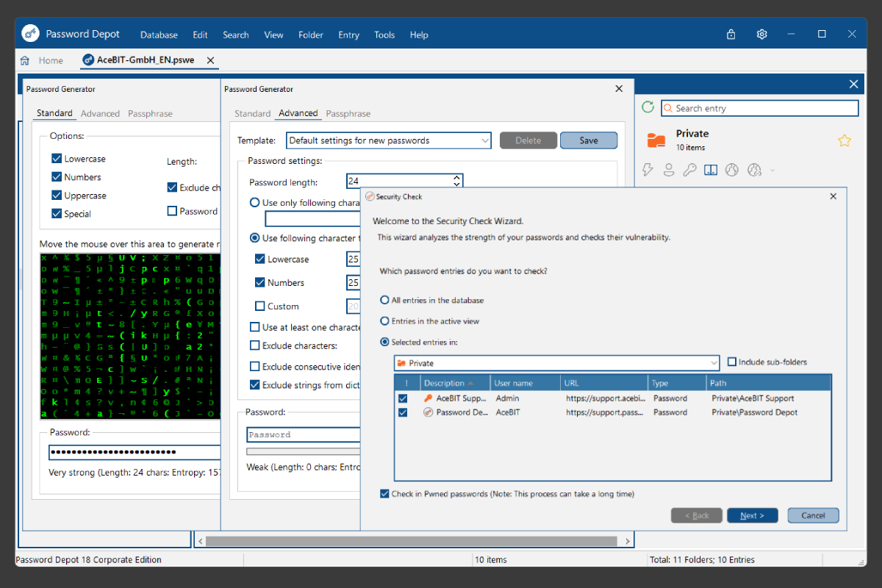Click the orange Private folder icon
This screenshot has height=588, width=882.
pyautogui.click(x=656, y=140)
